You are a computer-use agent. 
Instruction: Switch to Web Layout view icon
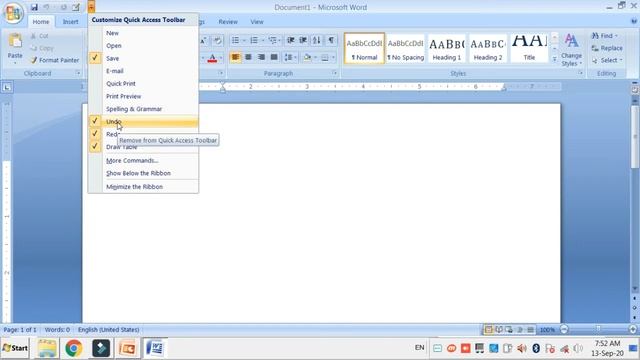[509, 329]
